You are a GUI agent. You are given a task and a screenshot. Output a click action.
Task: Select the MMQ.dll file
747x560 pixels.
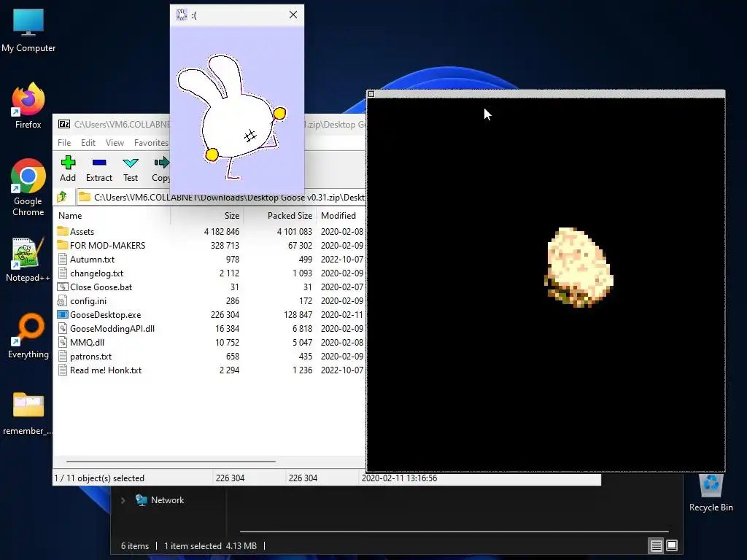[x=88, y=343]
